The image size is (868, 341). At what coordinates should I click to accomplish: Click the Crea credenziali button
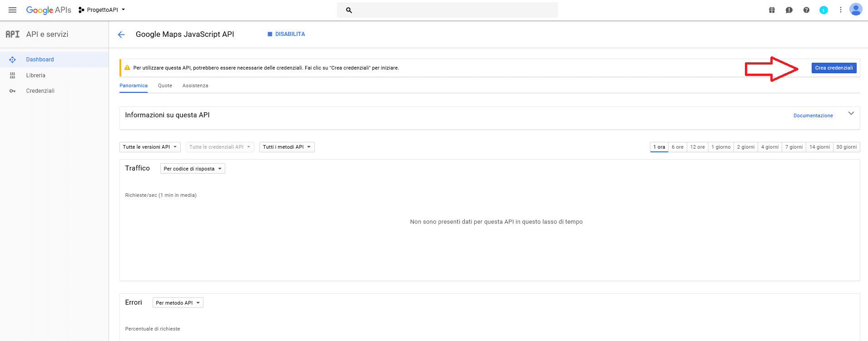(834, 68)
